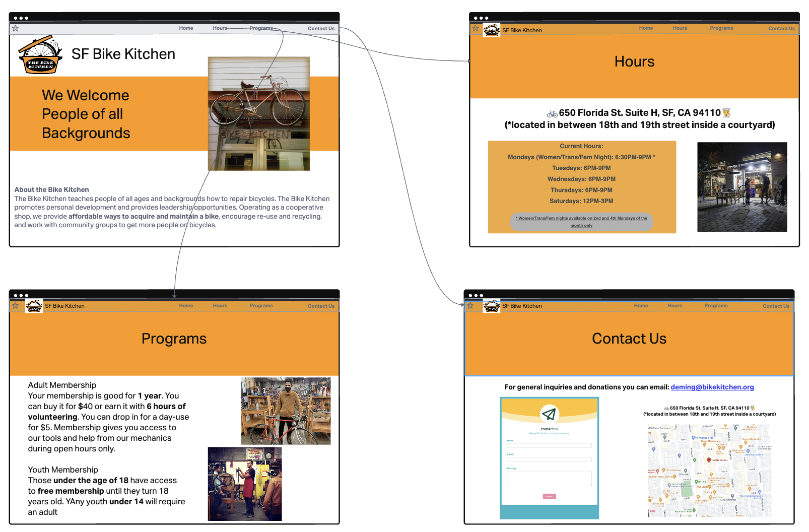Click the Bike Kitchen logo in the Contact Us page header

point(492,306)
